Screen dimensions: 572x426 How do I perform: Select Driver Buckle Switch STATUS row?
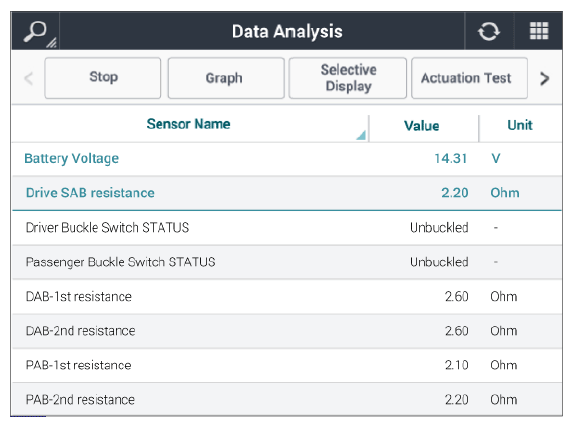(287, 228)
